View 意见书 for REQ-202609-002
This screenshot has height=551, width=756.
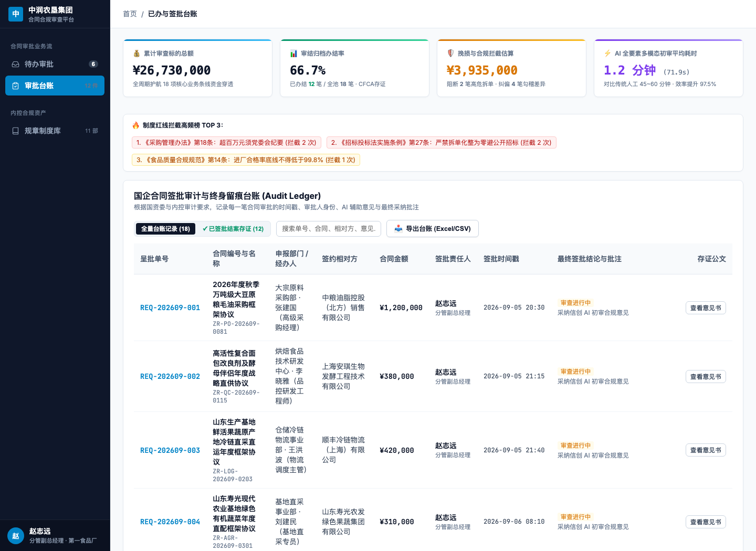coord(706,377)
